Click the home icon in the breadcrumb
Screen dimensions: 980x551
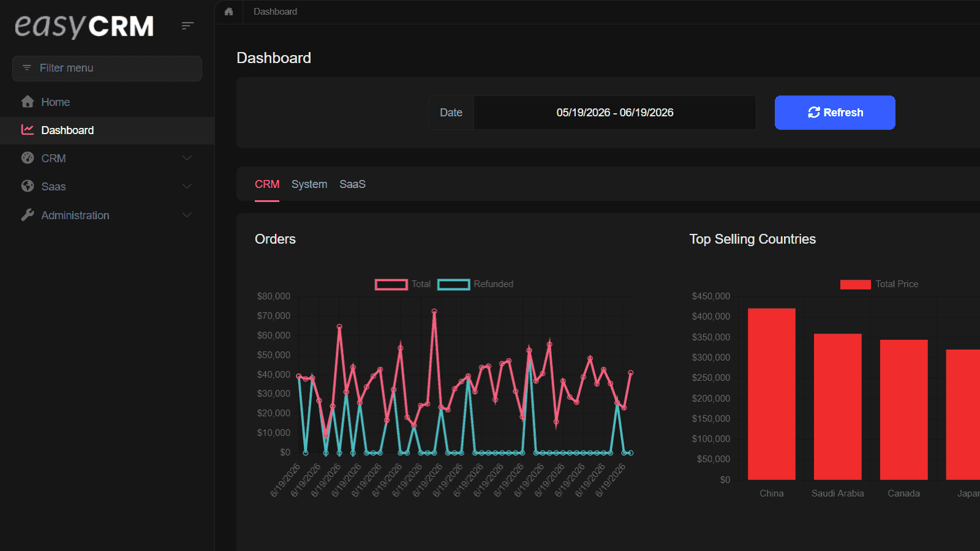(x=229, y=12)
